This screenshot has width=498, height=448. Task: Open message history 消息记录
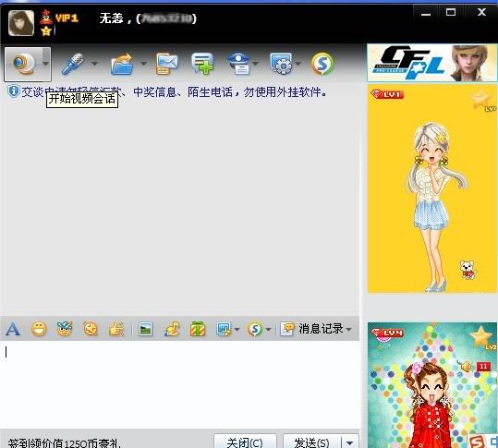[312, 329]
